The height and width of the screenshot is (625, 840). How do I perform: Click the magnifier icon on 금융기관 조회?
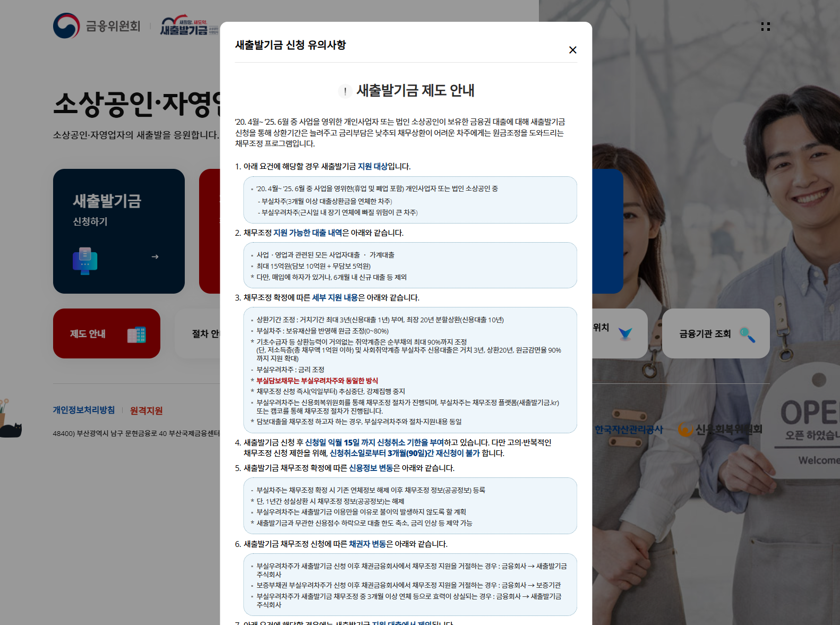748,335
